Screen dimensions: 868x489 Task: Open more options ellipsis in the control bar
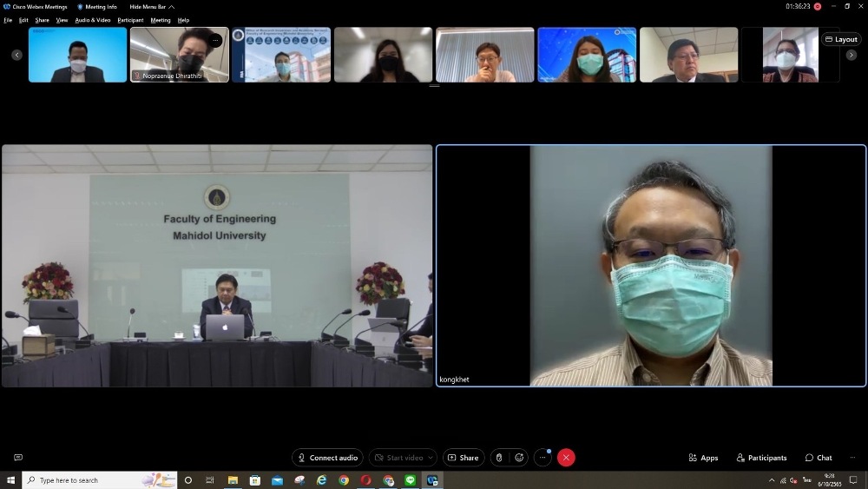click(542, 458)
